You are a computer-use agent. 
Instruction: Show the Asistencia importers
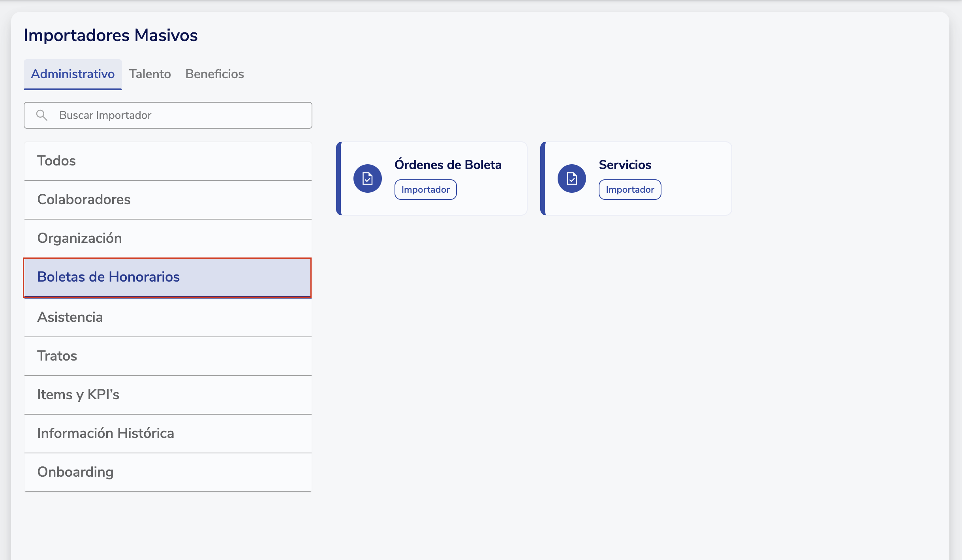[x=168, y=318]
